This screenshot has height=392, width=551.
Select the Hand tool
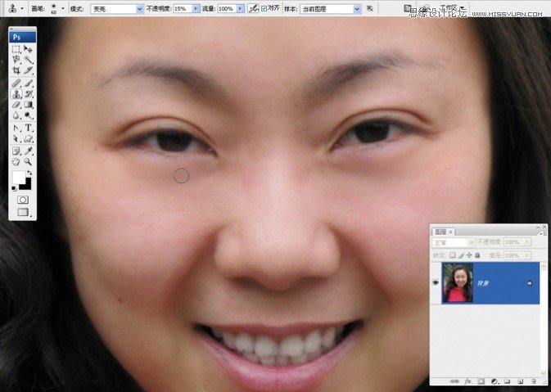[16, 161]
